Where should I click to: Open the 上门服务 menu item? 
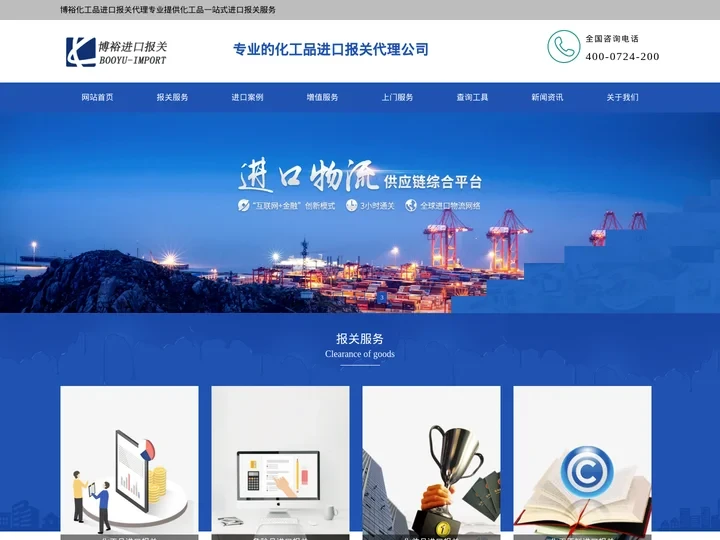pyautogui.click(x=397, y=97)
